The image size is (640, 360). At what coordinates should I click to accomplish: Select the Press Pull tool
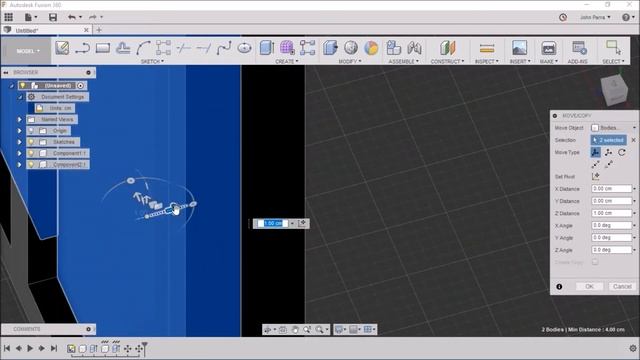pyautogui.click(x=330, y=48)
